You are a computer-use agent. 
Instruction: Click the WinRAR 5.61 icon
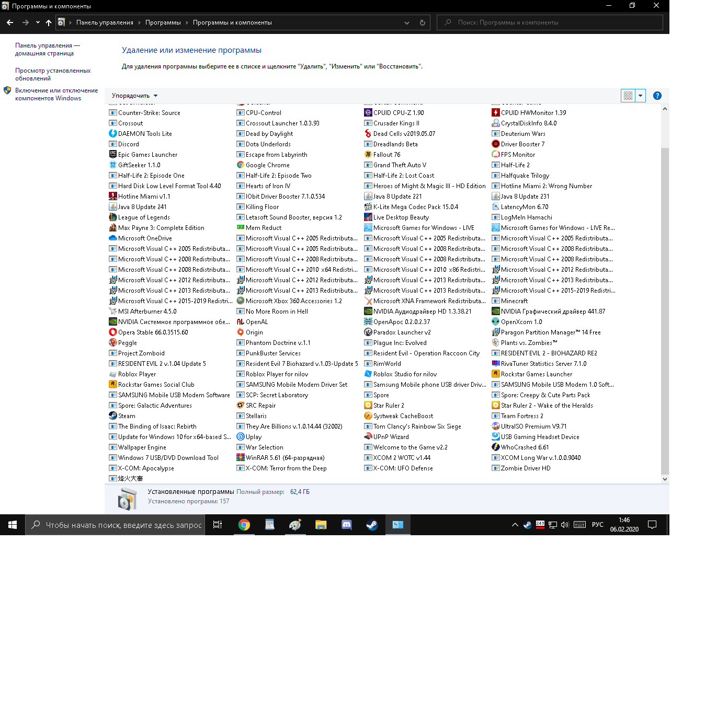click(x=240, y=458)
